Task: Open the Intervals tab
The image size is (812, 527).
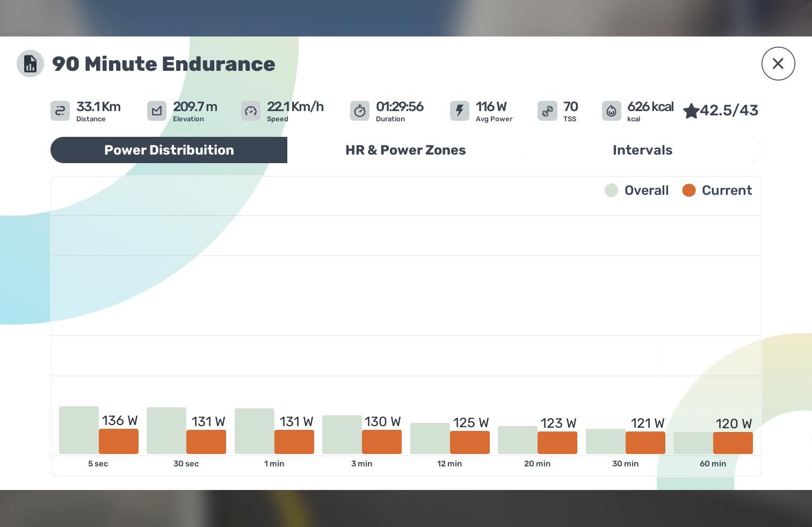Action: click(642, 150)
